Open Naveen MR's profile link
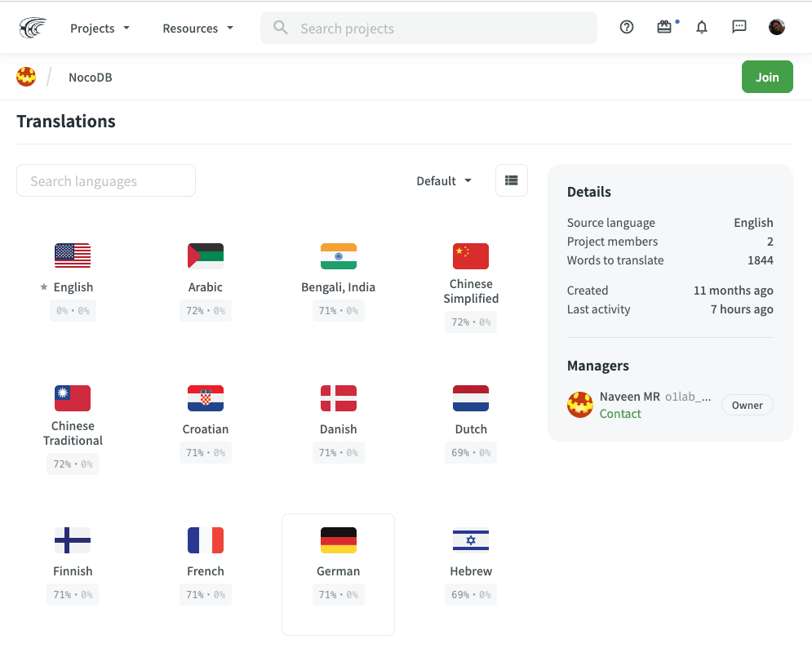This screenshot has height=657, width=812. (628, 397)
